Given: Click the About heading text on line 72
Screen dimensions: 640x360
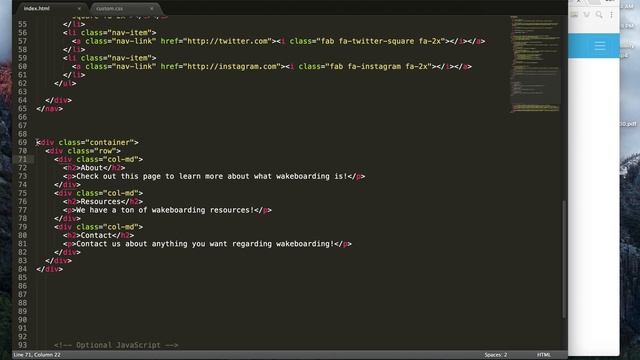Looking at the screenshot, I should point(92,168).
